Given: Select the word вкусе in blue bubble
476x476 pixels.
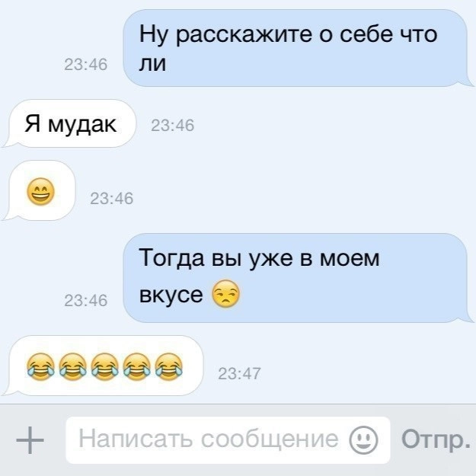Looking at the screenshot, I should coord(171,295).
